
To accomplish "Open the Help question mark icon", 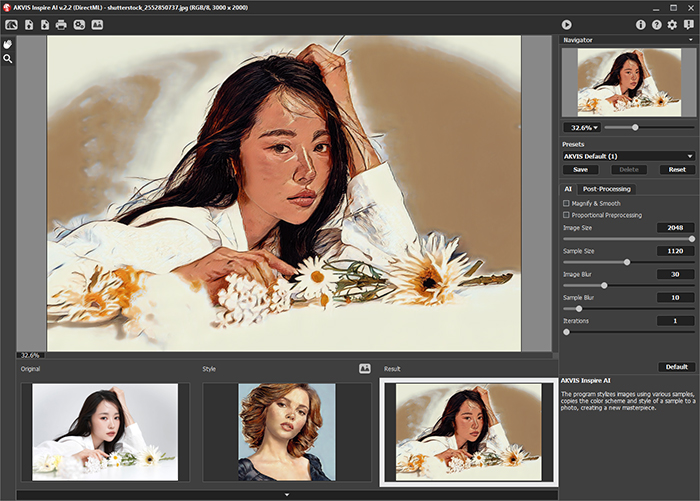I will point(656,24).
